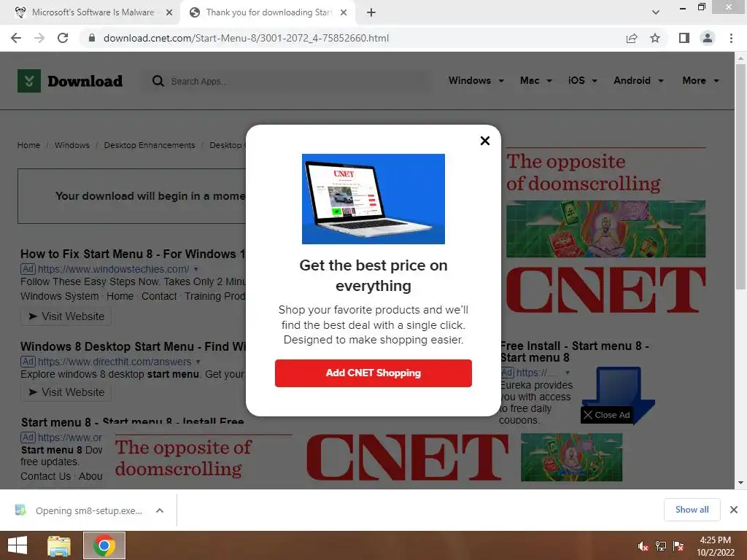Image resolution: width=747 pixels, height=560 pixels.
Task: Expand the Mac menu
Action: point(536,80)
